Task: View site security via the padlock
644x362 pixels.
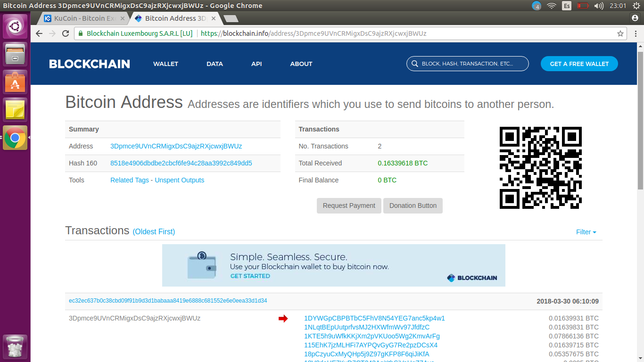Action: coord(81,33)
